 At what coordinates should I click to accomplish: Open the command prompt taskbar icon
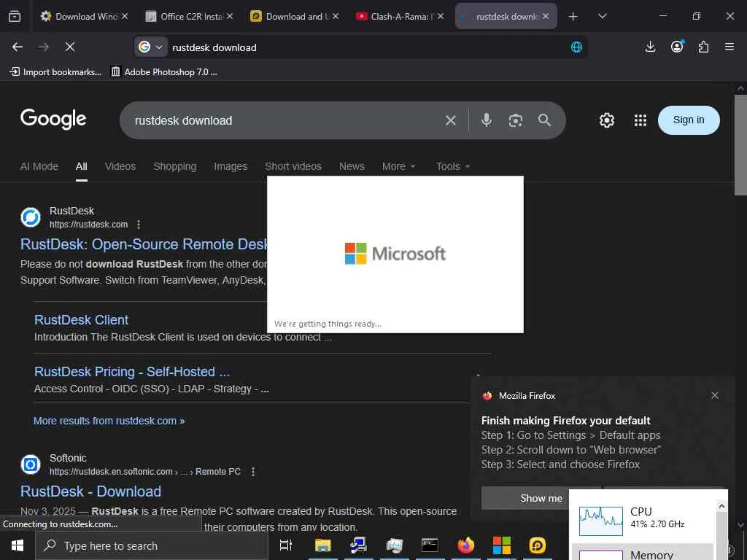click(x=430, y=545)
